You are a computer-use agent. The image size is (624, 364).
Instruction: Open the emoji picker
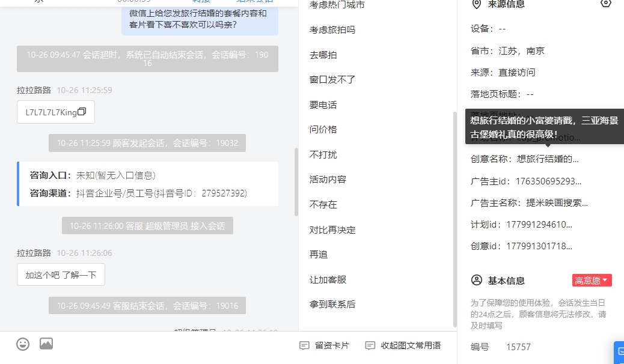23,344
